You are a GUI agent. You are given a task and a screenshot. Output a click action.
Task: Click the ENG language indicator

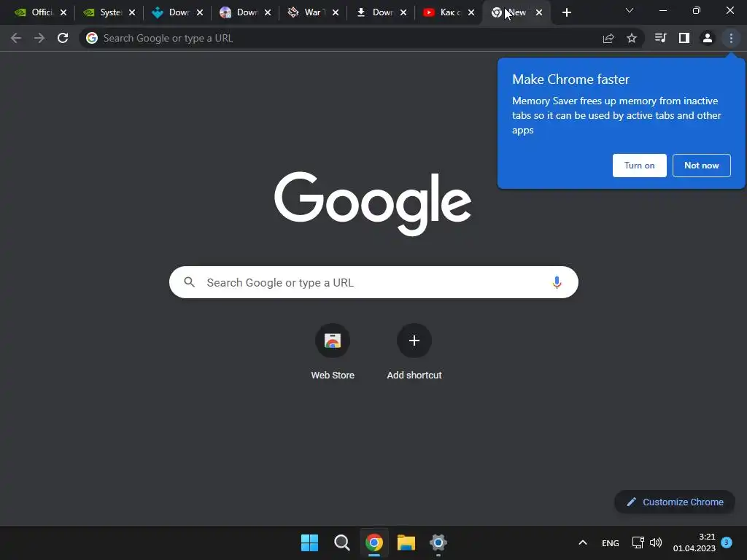611,542
